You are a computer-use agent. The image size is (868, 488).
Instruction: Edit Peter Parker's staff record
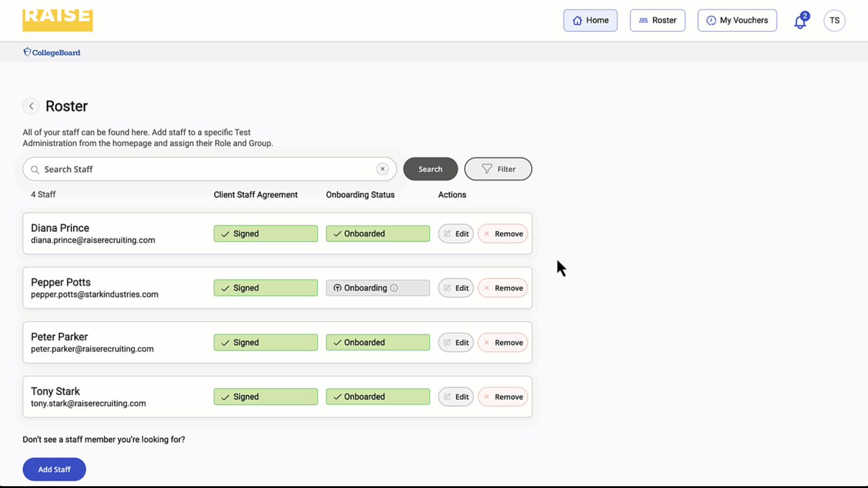(456, 342)
